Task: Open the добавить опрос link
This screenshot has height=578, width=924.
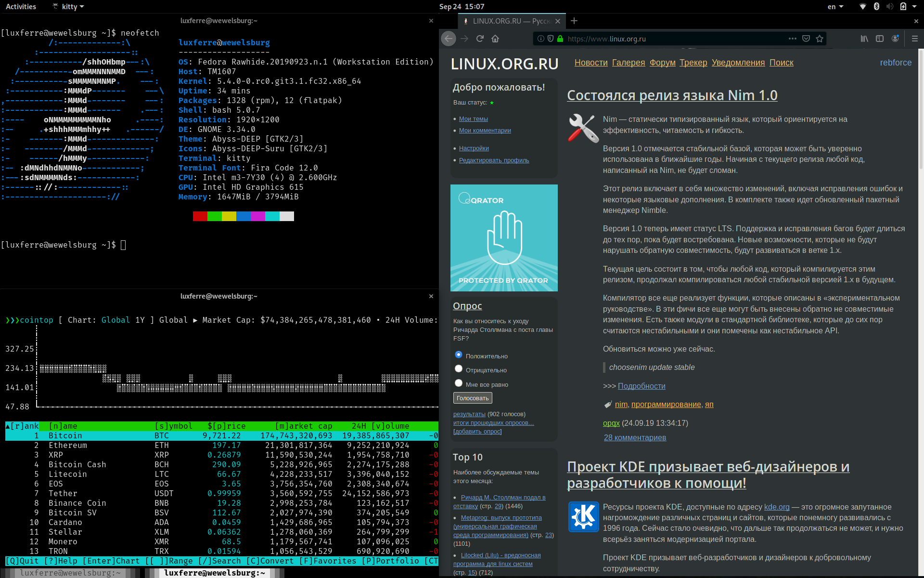Action: (x=477, y=431)
